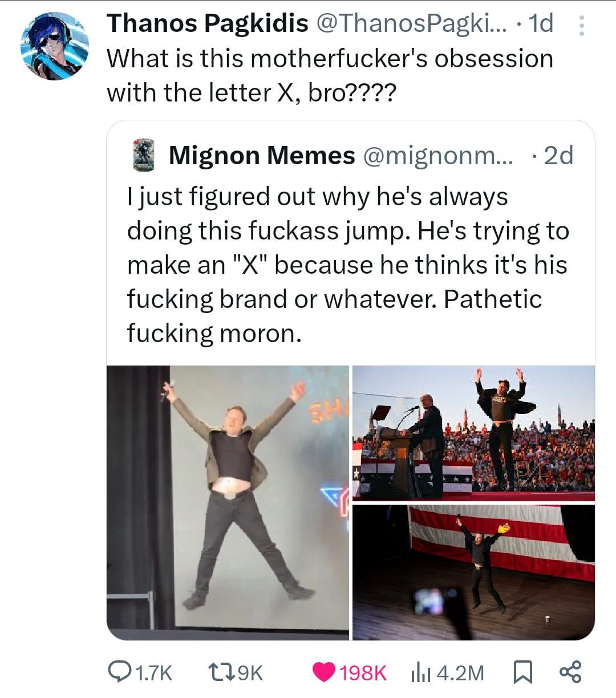Screen dimensions: 616x698
Task: Open the large left jumping photo
Action: click(228, 502)
